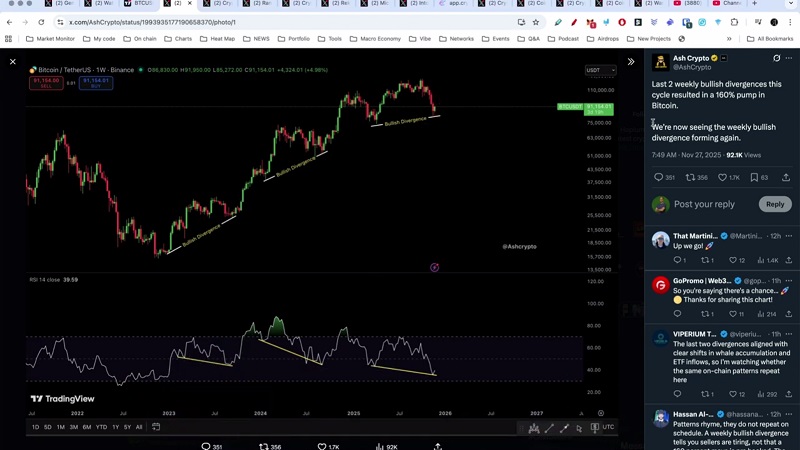Click the repost icon below the chart image
The width and height of the screenshot is (800, 450).
pyautogui.click(x=264, y=446)
